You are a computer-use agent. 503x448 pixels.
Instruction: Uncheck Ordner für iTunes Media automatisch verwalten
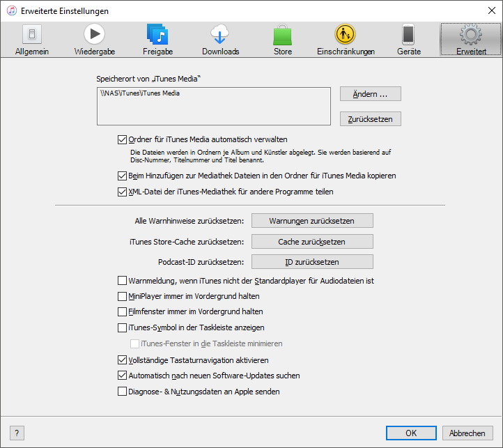pos(122,139)
